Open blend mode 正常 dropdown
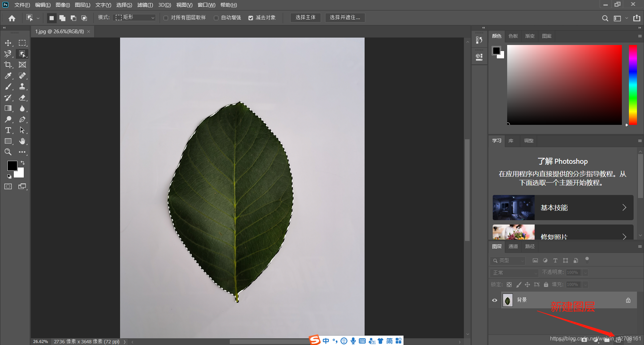The height and width of the screenshot is (345, 644). tap(514, 273)
